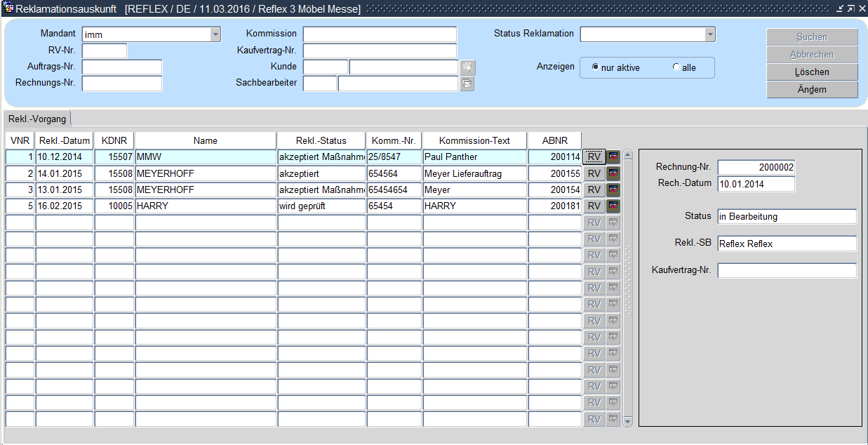Open the Sachbearbeiter list-of-values icon
Viewport: 868px width, 445px height.
coord(467,84)
